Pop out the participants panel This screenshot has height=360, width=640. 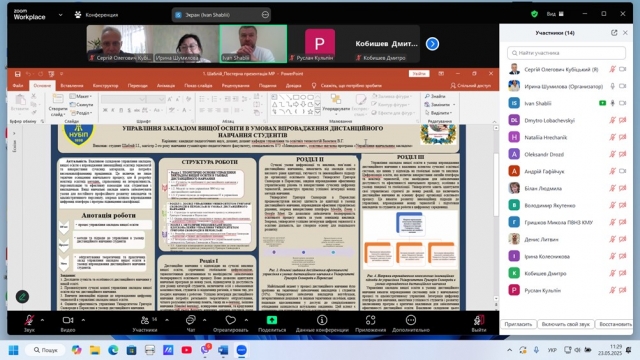614,33
